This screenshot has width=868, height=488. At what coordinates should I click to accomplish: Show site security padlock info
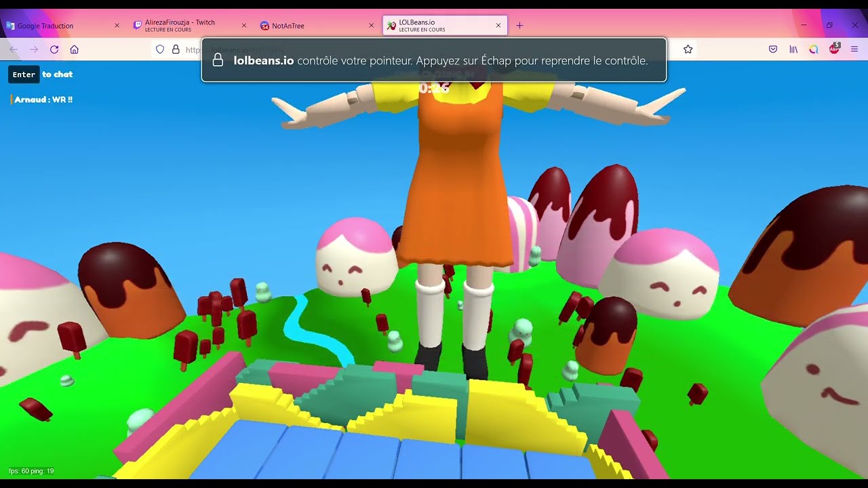(x=176, y=49)
